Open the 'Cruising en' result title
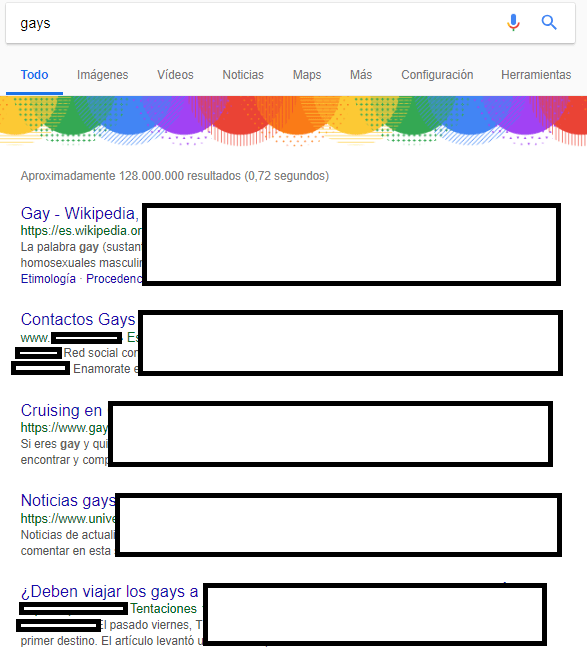587x657 pixels. (x=61, y=410)
